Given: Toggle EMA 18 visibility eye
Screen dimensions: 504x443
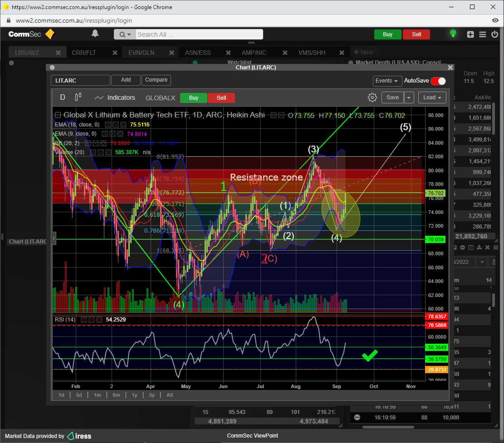Looking at the screenshot, I should pos(108,125).
